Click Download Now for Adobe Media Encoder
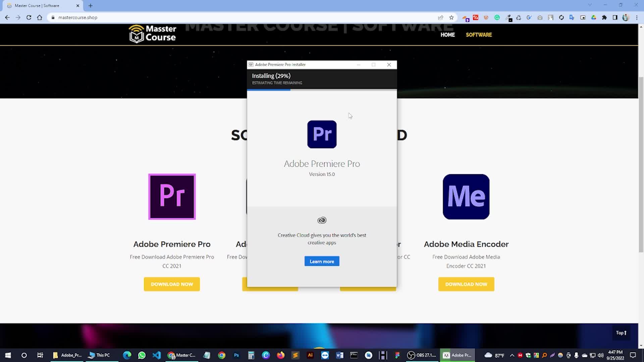The image size is (644, 362). tap(466, 284)
